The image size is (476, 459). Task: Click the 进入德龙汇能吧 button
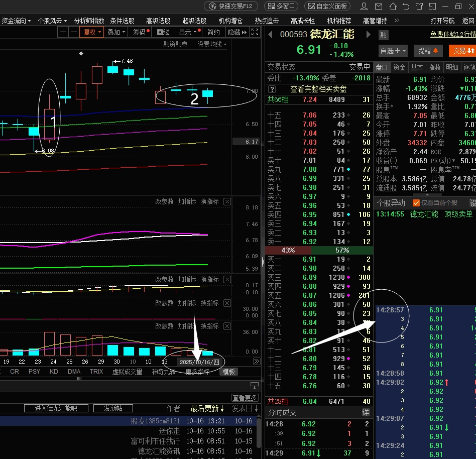[x=56, y=408]
